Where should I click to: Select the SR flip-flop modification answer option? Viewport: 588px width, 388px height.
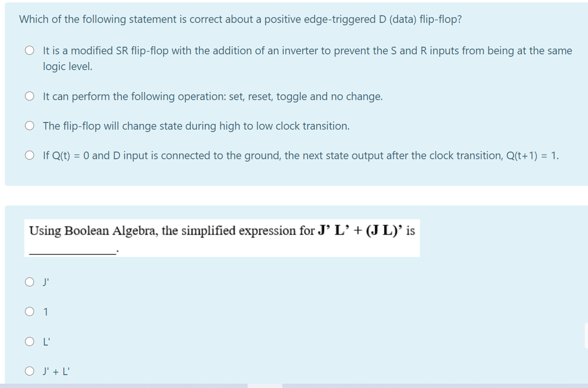pos(29,50)
